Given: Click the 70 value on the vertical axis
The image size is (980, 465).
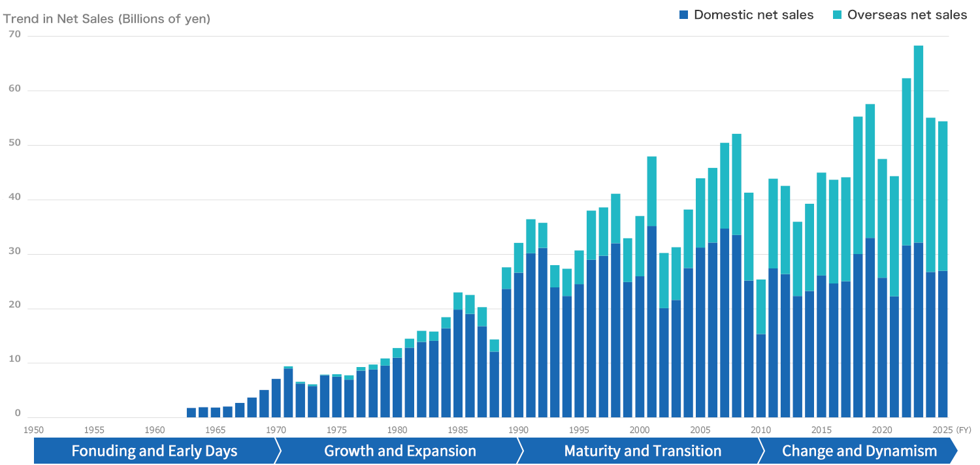Looking at the screenshot, I should pos(14,35).
